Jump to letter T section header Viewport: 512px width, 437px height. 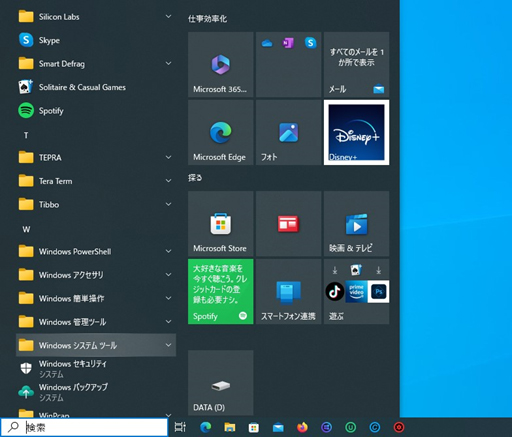click(26, 135)
